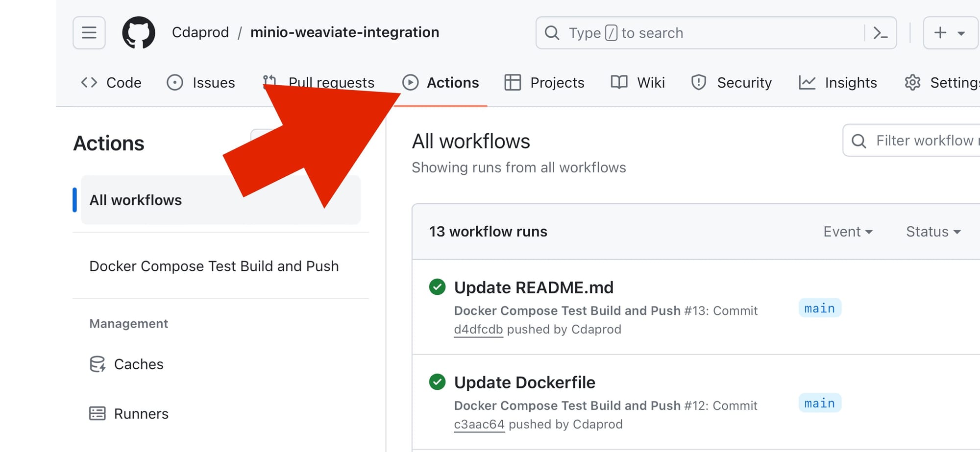Viewport: 980px width, 452px height.
Task: Open the hamburger navigation menu
Action: (89, 33)
